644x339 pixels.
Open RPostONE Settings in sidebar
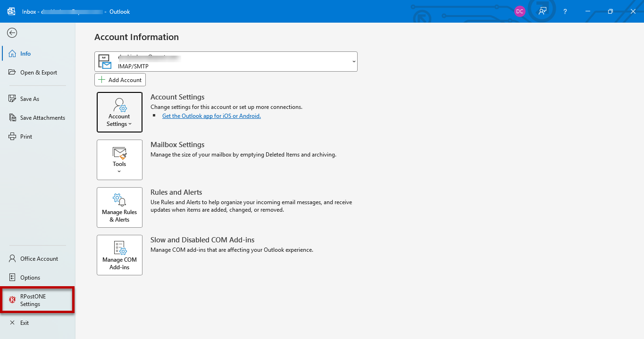(x=37, y=300)
